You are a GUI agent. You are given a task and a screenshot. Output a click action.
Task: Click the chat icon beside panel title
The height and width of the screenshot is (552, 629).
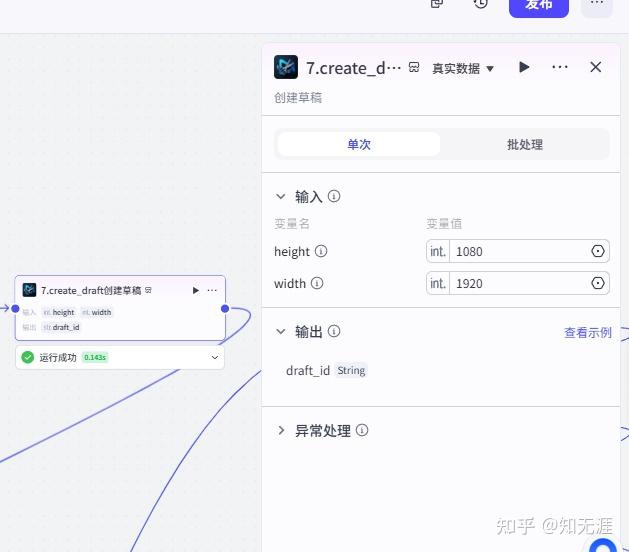coord(414,67)
